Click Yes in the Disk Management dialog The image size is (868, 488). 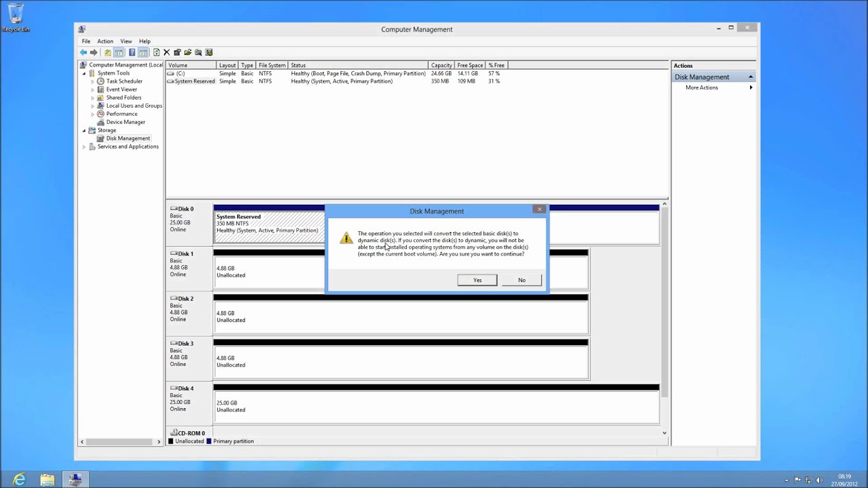point(477,280)
